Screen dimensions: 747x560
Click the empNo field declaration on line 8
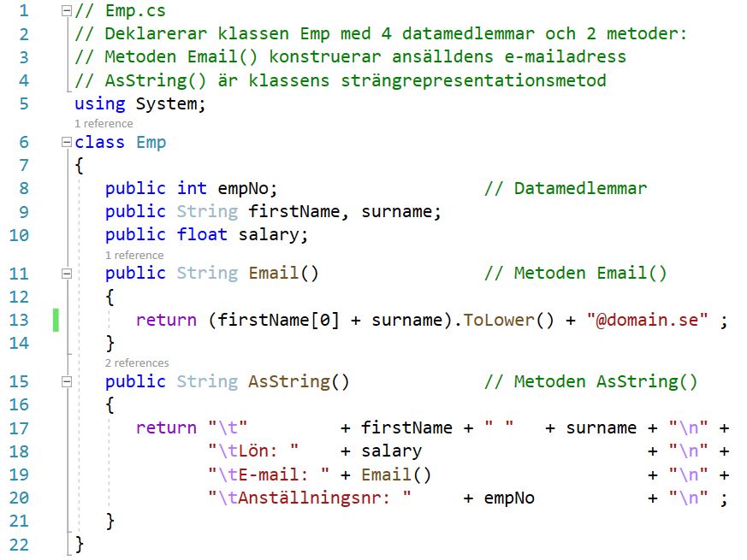248,189
